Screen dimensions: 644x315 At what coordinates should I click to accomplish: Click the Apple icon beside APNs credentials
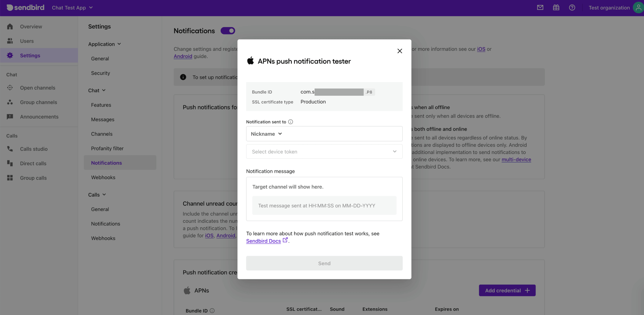187,290
